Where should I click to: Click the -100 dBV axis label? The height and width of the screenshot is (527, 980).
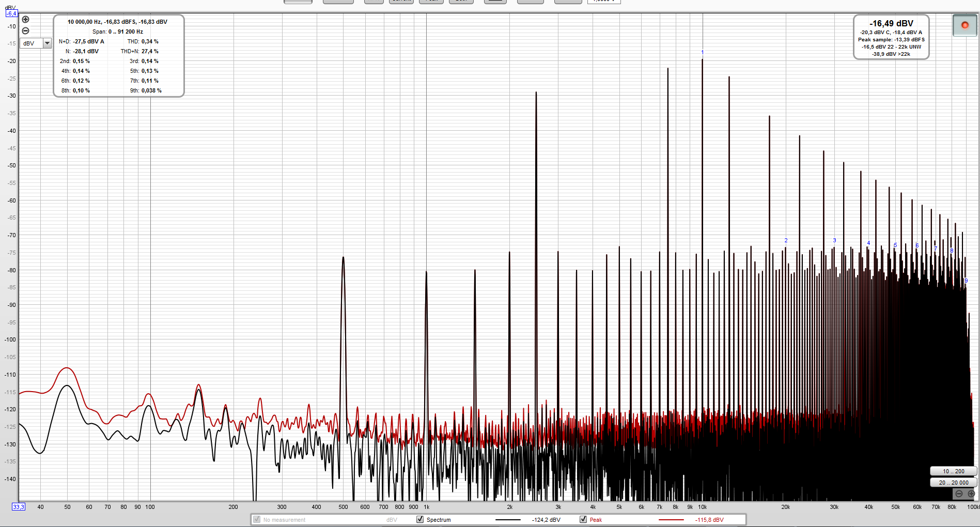click(x=10, y=339)
